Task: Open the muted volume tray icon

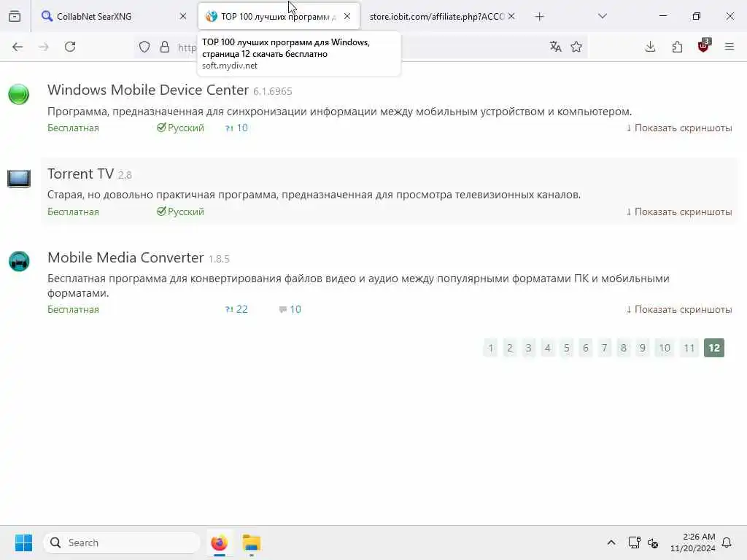Action: [x=653, y=542]
